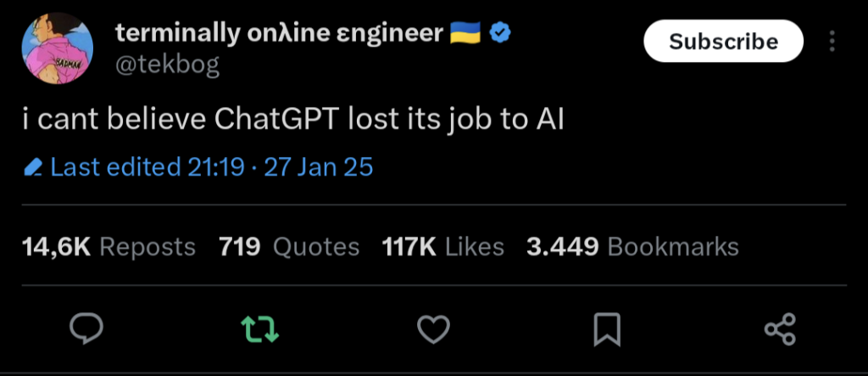The height and width of the screenshot is (376, 868).
Task: Click the Ukraine flag emoji in name
Action: [465, 33]
